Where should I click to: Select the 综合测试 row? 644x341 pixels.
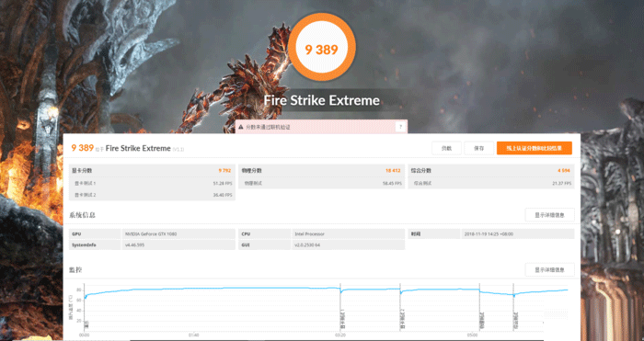click(x=490, y=183)
